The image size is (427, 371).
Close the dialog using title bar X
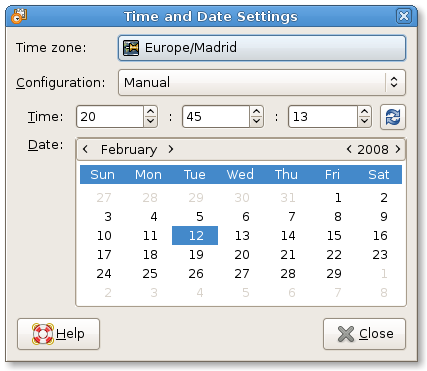coord(404,16)
